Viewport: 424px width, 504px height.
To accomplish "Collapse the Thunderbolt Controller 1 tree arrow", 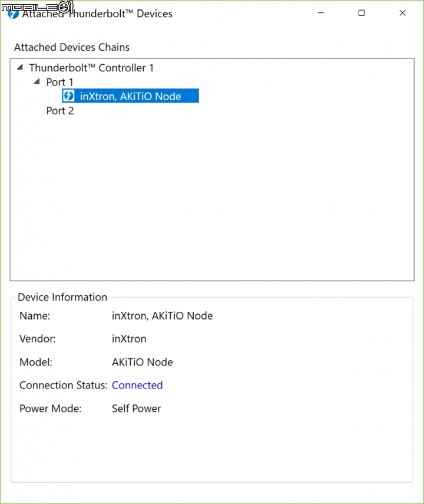I will pos(20,67).
